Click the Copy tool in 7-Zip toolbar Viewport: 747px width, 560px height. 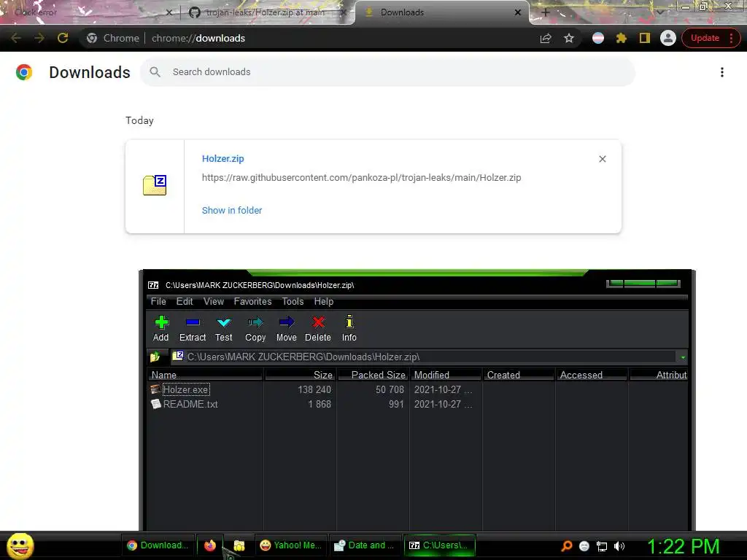[x=255, y=329]
